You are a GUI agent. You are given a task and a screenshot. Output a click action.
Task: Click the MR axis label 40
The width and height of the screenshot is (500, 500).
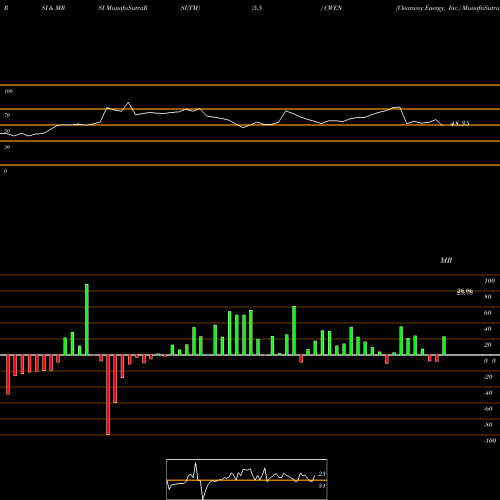[488, 329]
